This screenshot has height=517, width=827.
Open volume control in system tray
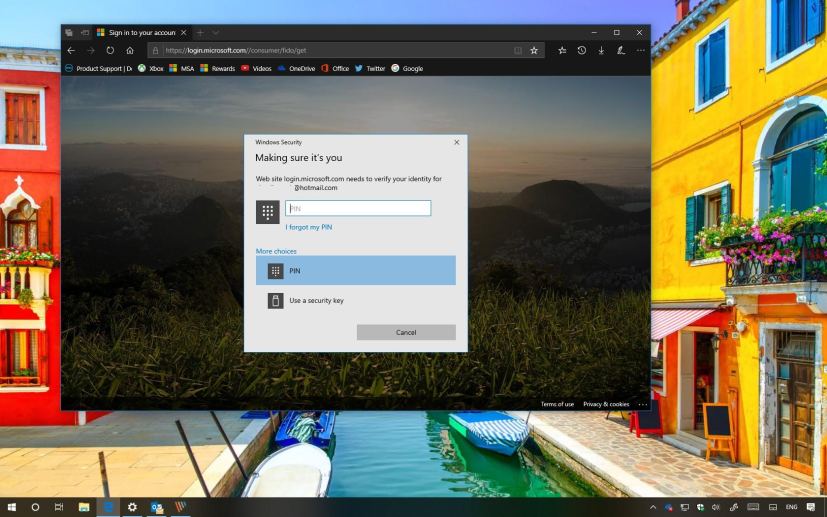(x=716, y=508)
